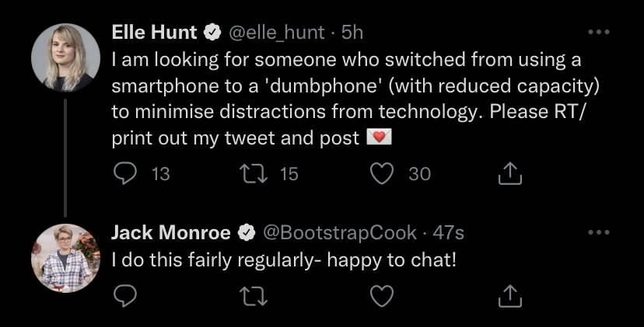Retweet Elle Hunt's dumbphone tweet
Screen dimensions: 644x327
(254, 174)
